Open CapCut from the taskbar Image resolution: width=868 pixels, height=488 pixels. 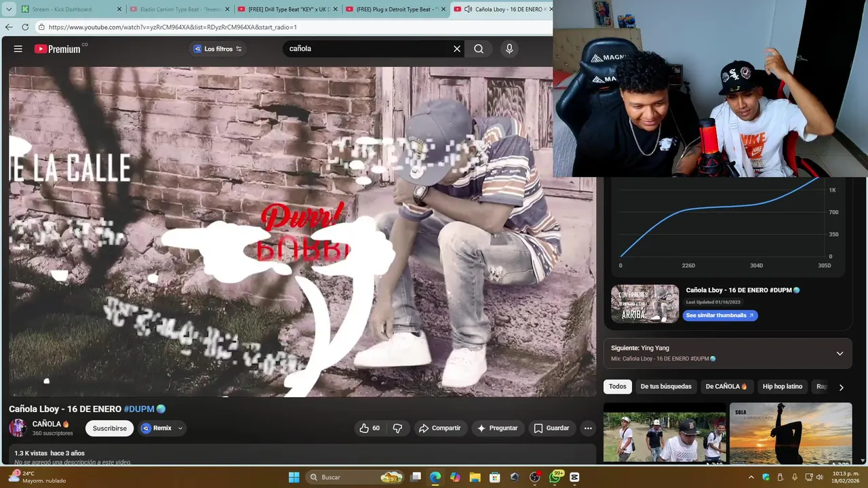(574, 477)
